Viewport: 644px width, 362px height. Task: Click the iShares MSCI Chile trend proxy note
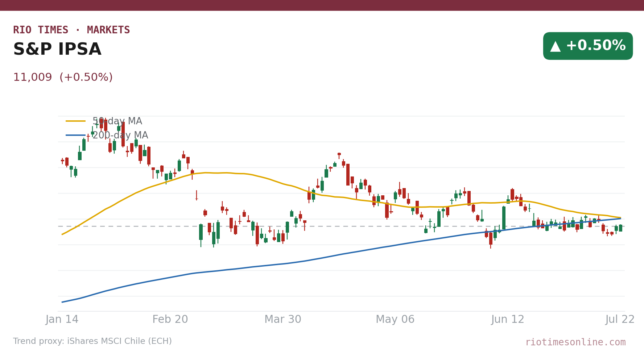(92, 341)
